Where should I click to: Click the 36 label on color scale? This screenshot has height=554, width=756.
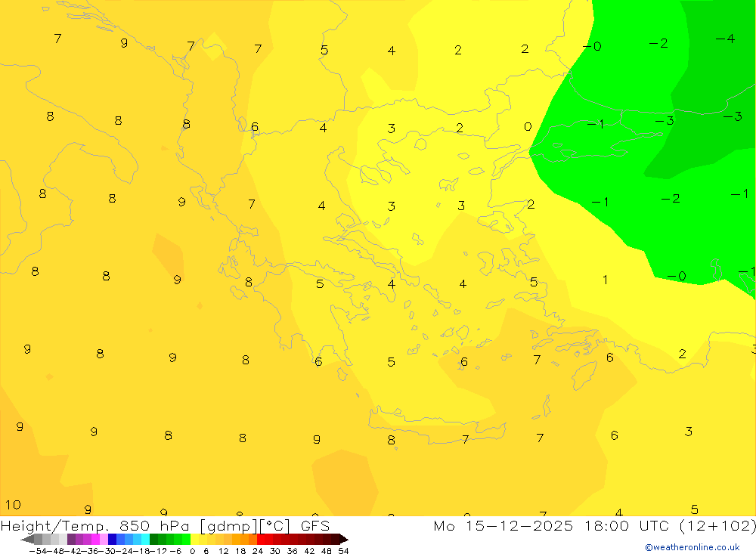pyautogui.click(x=292, y=551)
